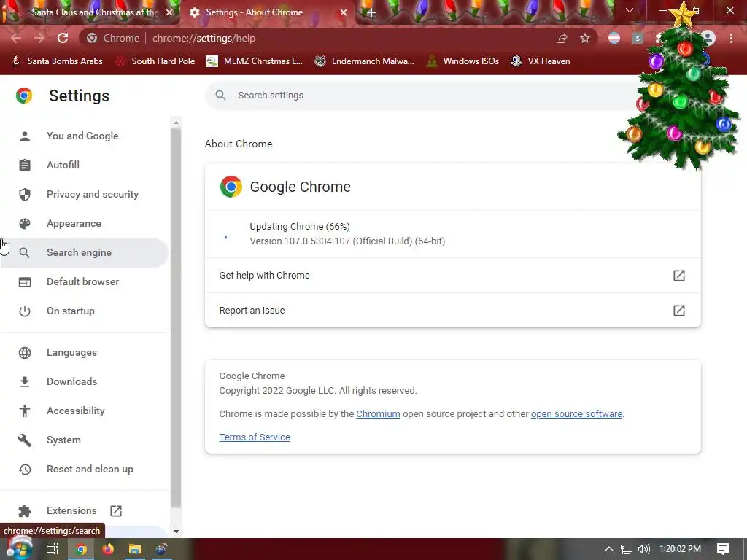Click the Extensions puzzle piece icon
The width and height of the screenshot is (747, 560).
(x=25, y=511)
